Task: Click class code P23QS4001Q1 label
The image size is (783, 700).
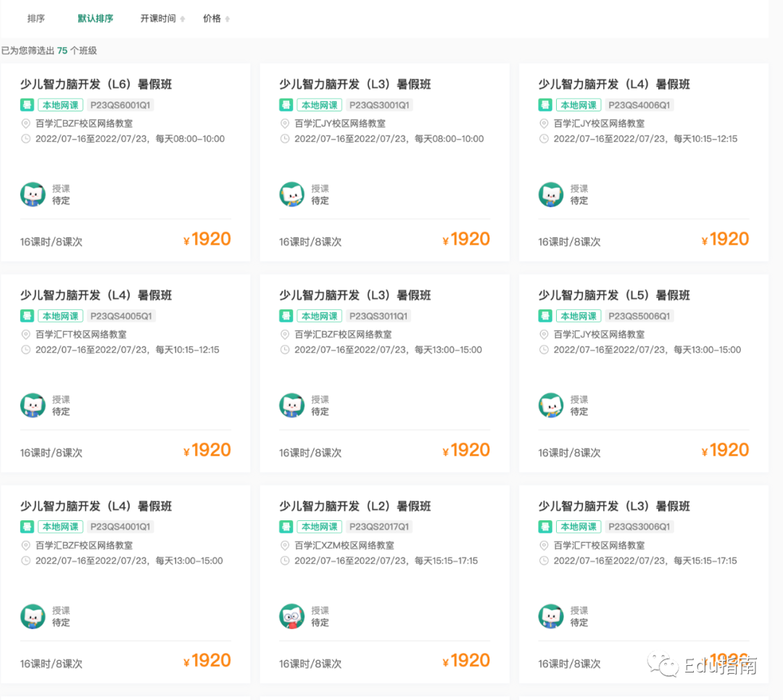Action: (120, 527)
